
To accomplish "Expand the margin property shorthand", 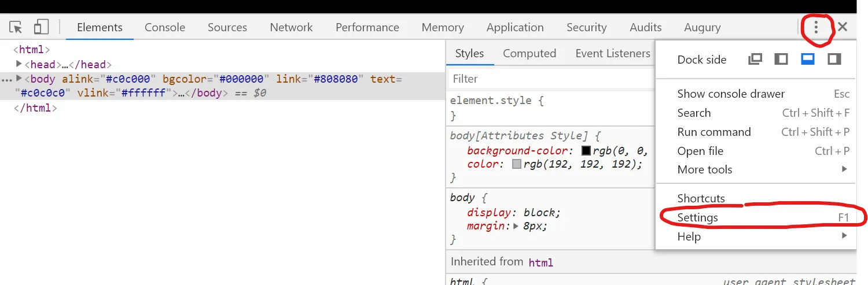I will pos(516,226).
